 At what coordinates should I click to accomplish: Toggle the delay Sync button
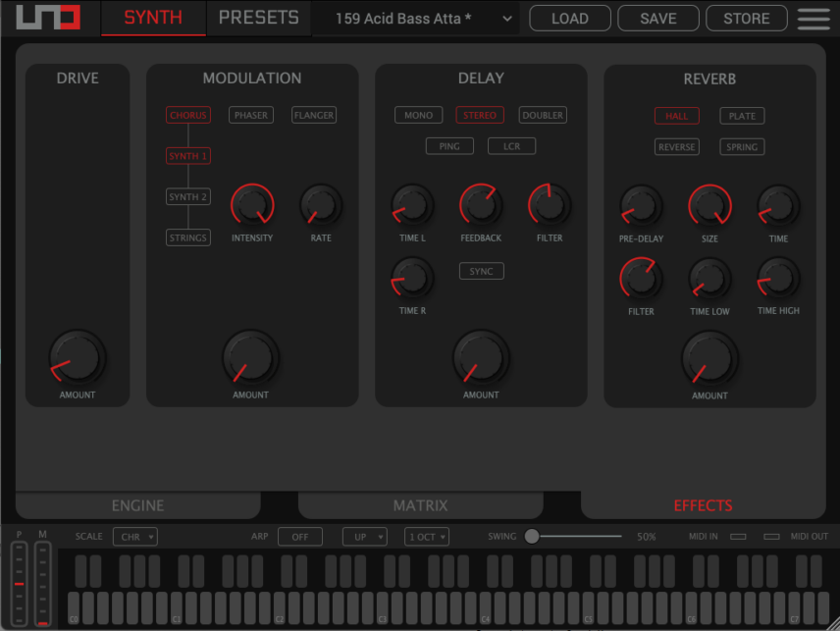481,271
